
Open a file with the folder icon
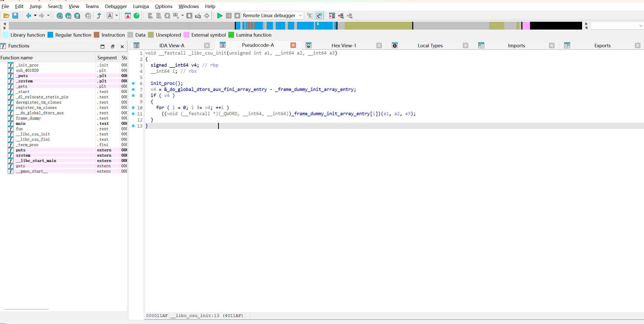point(6,16)
